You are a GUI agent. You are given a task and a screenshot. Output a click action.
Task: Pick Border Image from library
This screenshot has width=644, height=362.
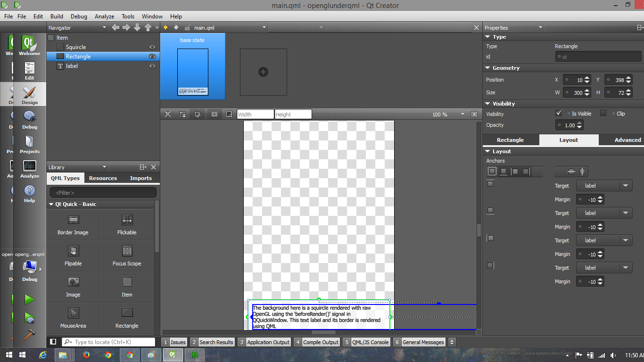tap(73, 225)
